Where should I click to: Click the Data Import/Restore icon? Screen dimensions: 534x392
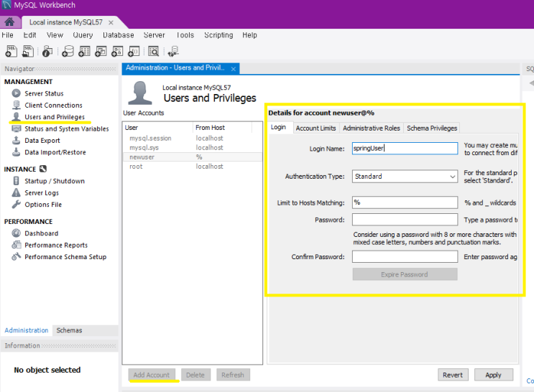(16, 152)
